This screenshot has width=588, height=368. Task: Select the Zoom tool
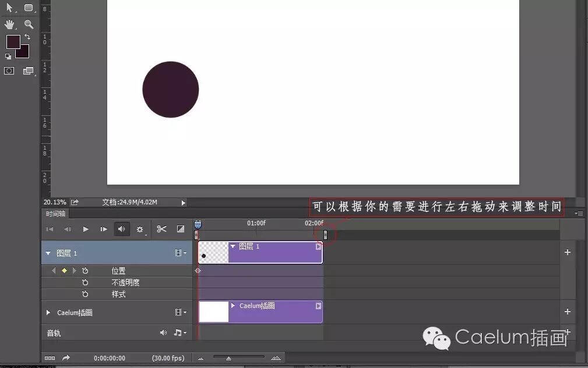click(28, 24)
